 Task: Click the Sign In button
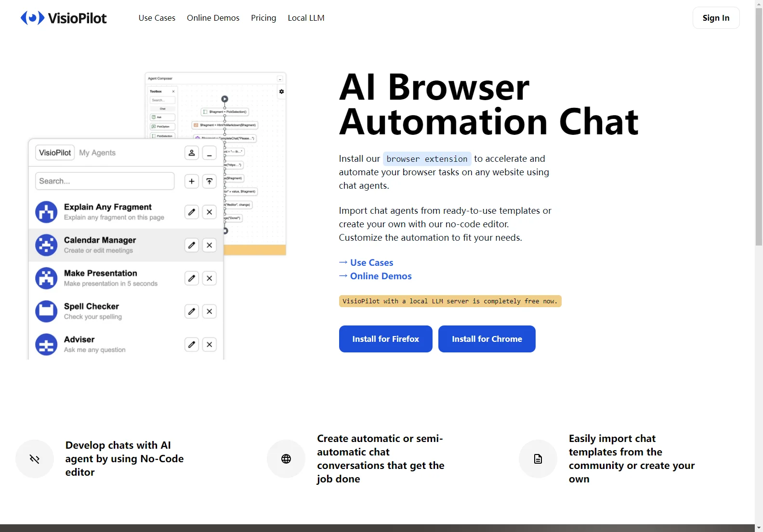pos(716,18)
